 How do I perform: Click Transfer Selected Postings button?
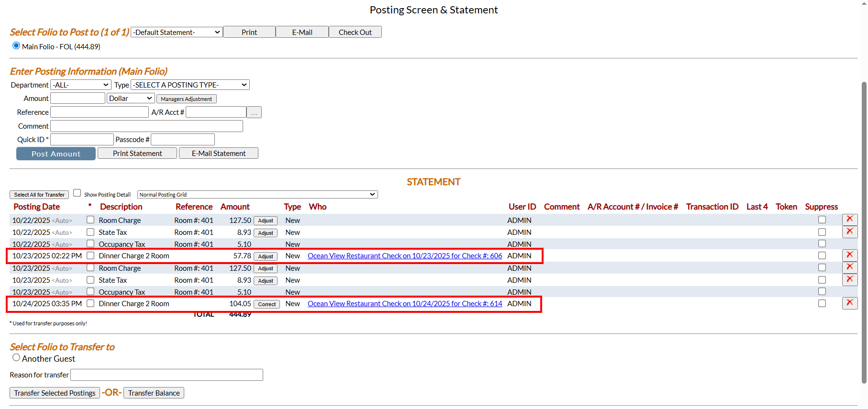pos(55,393)
